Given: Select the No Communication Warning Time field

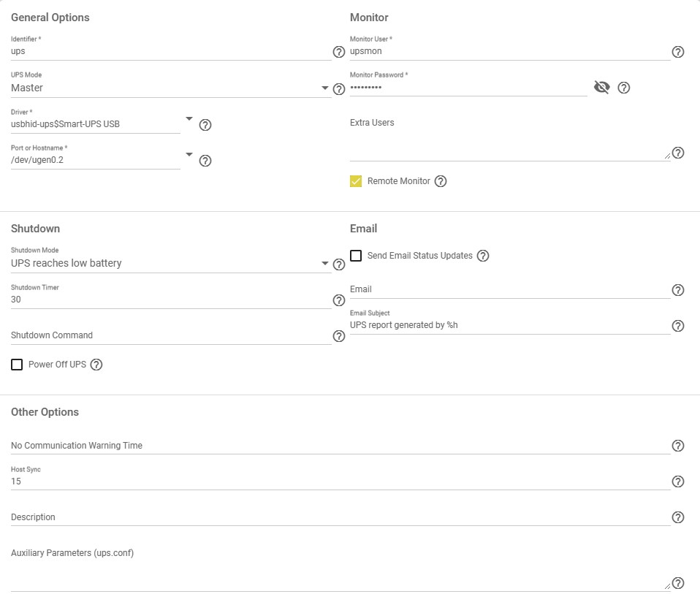Looking at the screenshot, I should coord(341,446).
